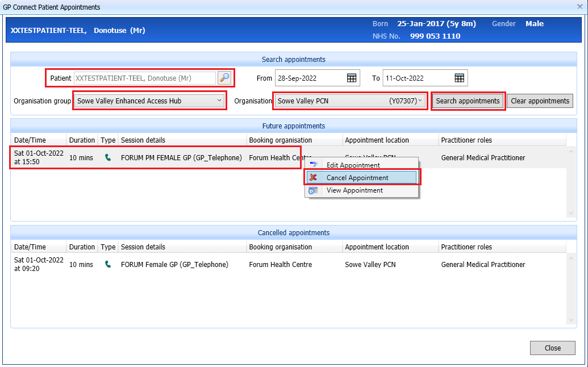Click the red X Cancel Appointment icon

coord(313,178)
